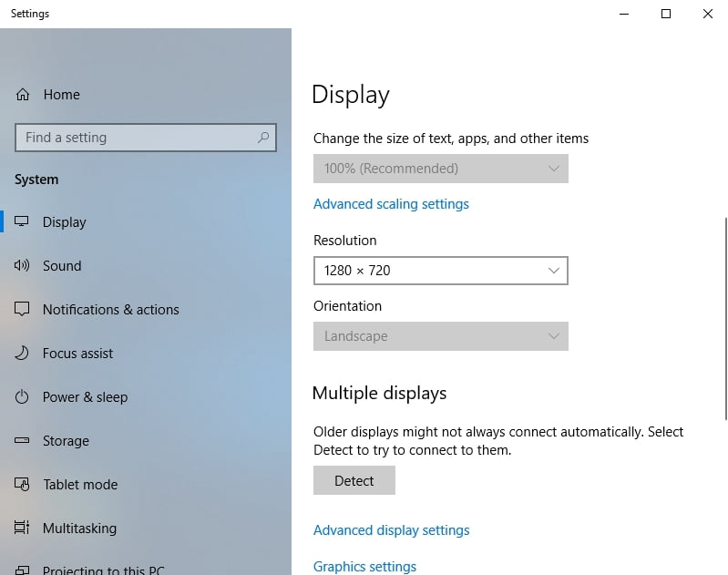Click the chevron on the scaling dropdown
728x575 pixels.
tap(553, 169)
